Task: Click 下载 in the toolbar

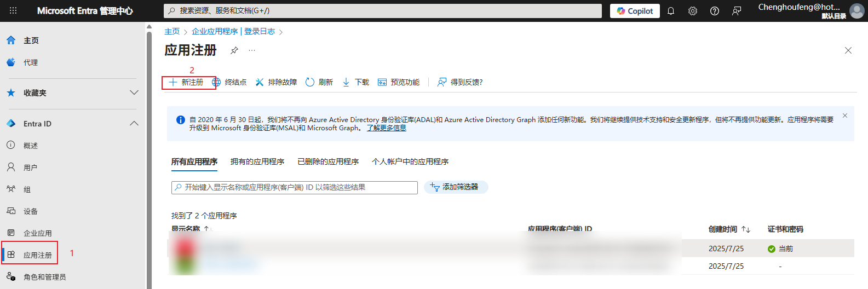Action: coord(356,82)
